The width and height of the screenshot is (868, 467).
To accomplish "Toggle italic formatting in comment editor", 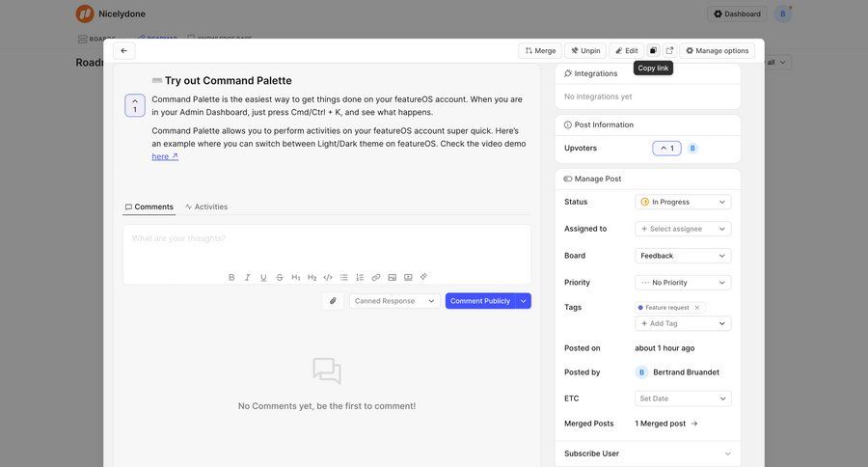I will (248, 277).
